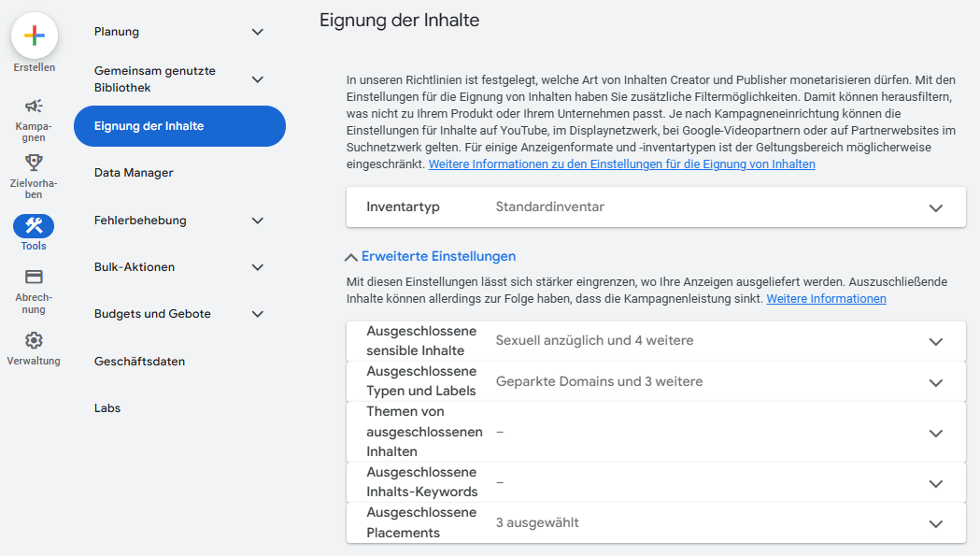The image size is (980, 556).
Task: Expand Ausgeschlossene Inhalts-Keywords
Action: (x=935, y=482)
